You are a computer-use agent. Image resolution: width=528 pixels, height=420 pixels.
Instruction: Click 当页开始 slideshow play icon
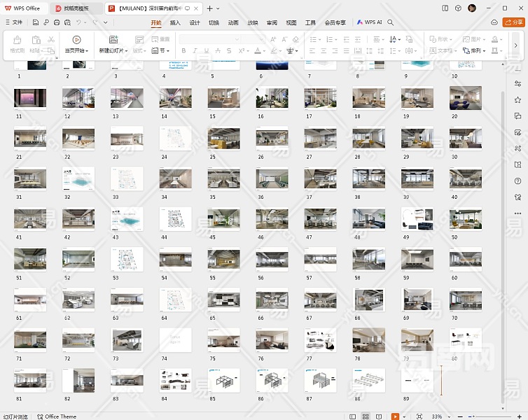click(x=76, y=40)
